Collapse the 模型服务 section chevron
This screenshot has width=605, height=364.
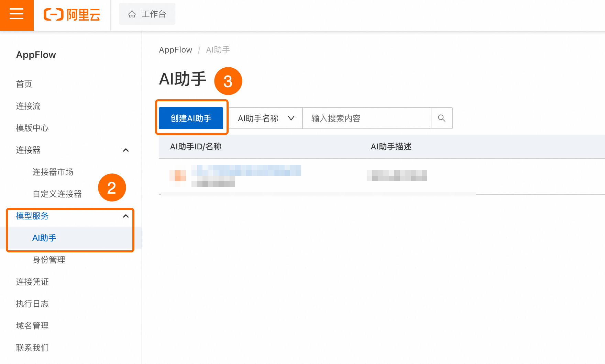coord(126,216)
